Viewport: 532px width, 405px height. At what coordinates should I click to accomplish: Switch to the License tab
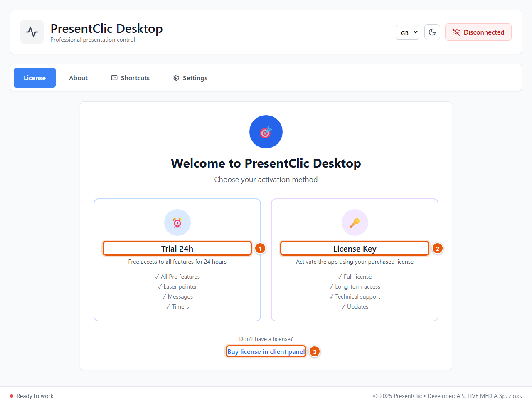tap(34, 78)
